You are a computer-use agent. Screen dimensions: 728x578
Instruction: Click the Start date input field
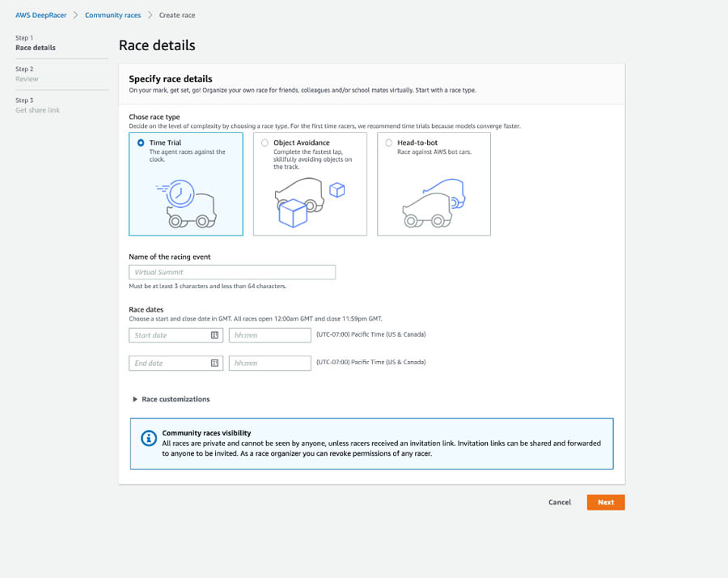(176, 335)
